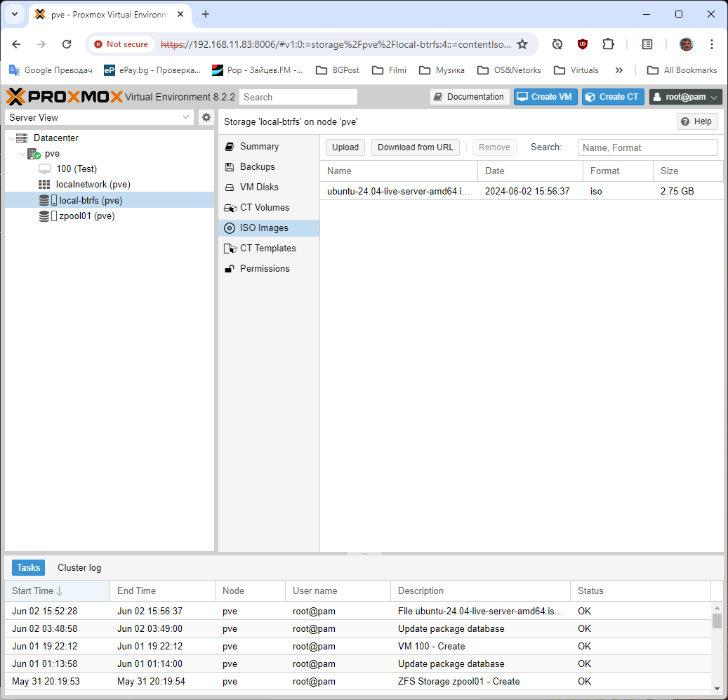Switch to the Cluster log tab
728x700 pixels.
[x=79, y=567]
